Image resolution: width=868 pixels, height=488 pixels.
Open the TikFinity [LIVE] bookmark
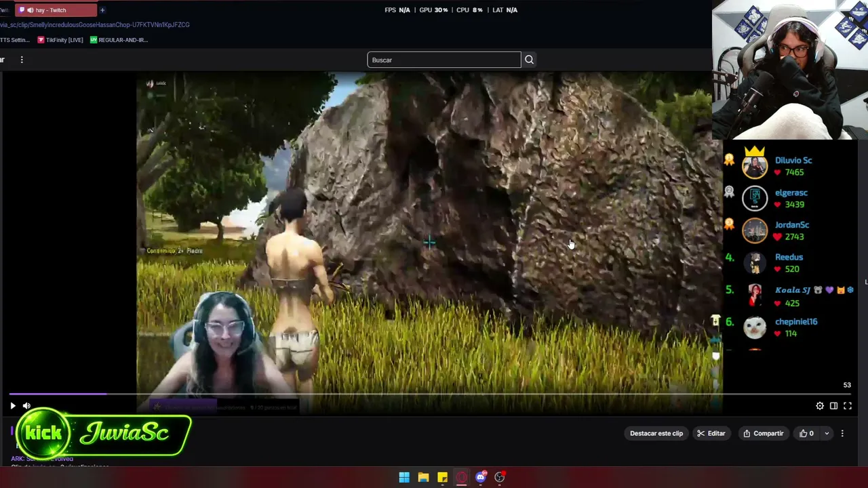coord(60,40)
